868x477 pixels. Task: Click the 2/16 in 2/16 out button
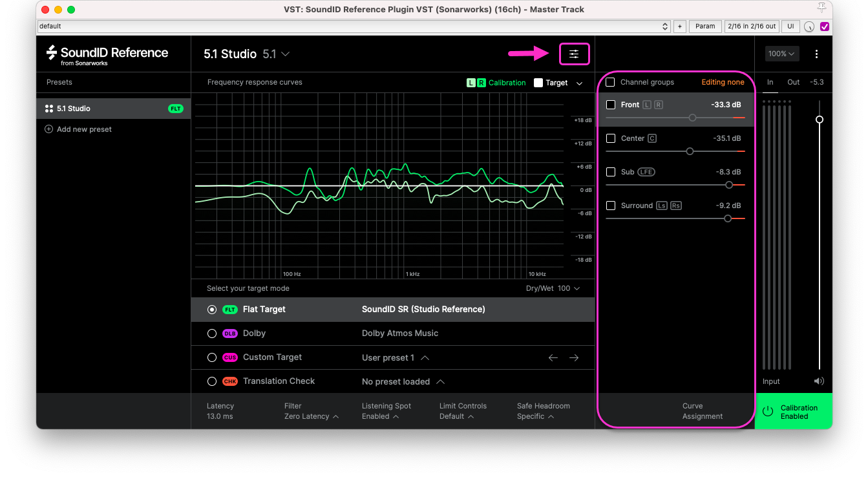752,26
